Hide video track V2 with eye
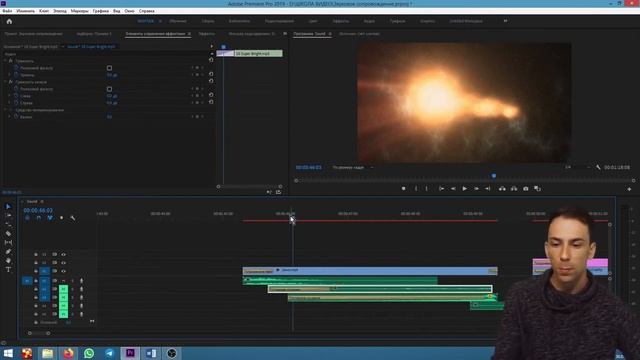The width and height of the screenshot is (640, 360). 63,262
